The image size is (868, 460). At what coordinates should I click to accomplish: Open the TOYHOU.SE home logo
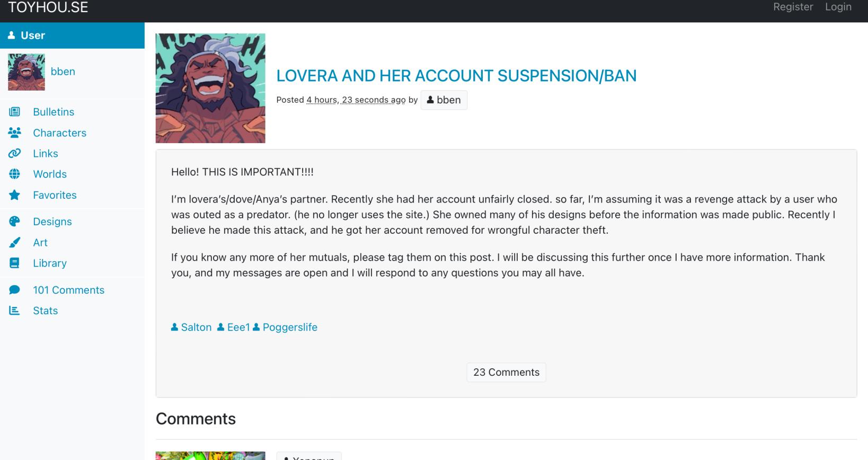tap(48, 7)
